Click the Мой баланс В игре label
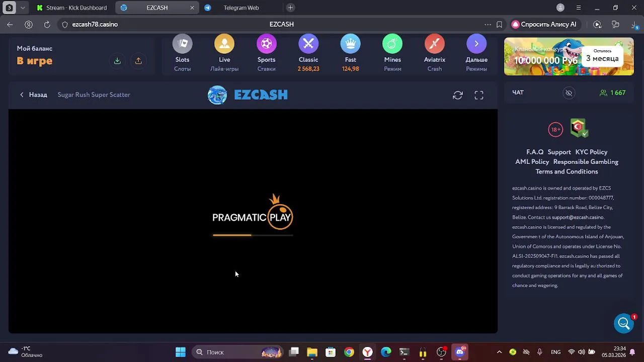 click(35, 56)
